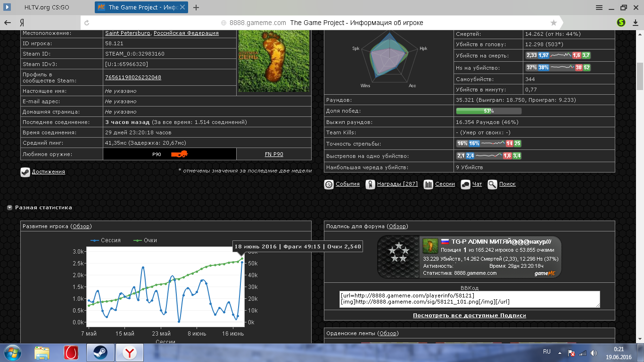This screenshot has width=644, height=362.
Task: Open Steam in the taskbar
Action: click(x=100, y=353)
